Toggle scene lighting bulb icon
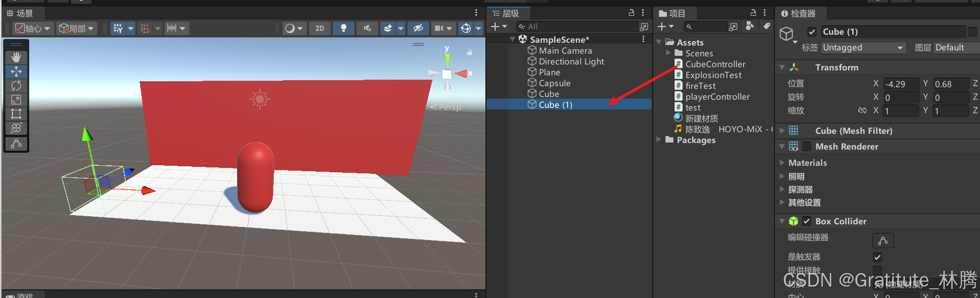980x298 pixels. coord(344,28)
